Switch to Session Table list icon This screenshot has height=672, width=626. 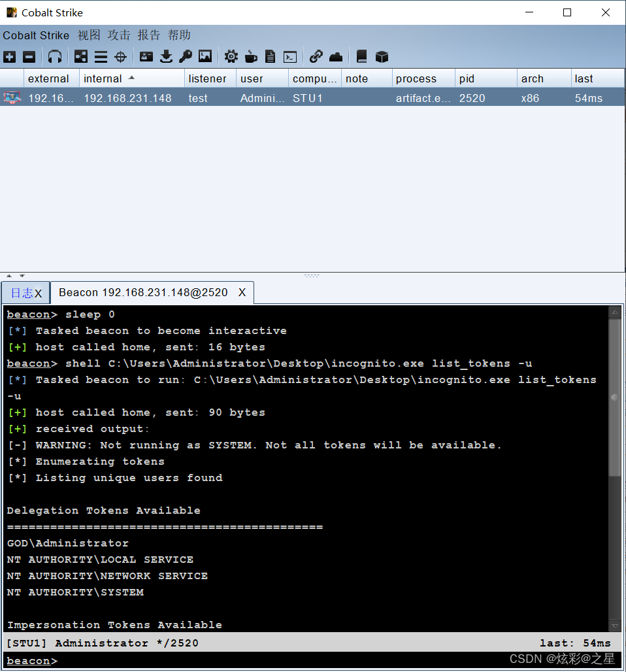point(101,57)
